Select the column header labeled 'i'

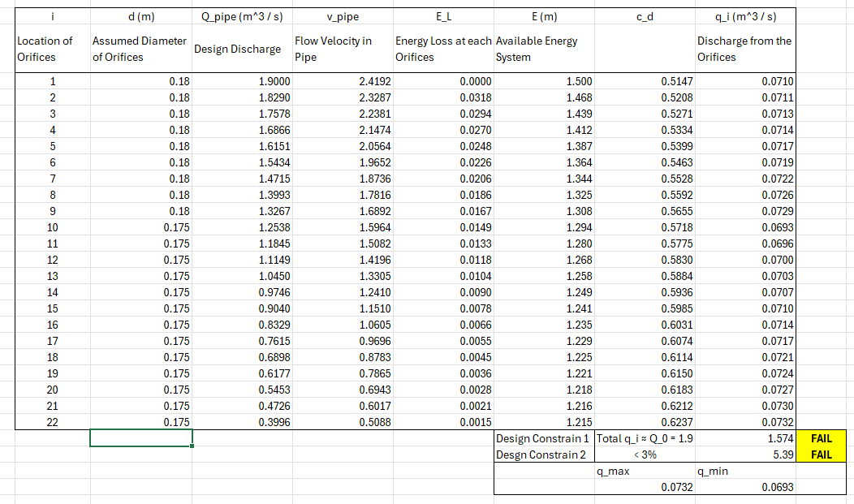click(51, 15)
